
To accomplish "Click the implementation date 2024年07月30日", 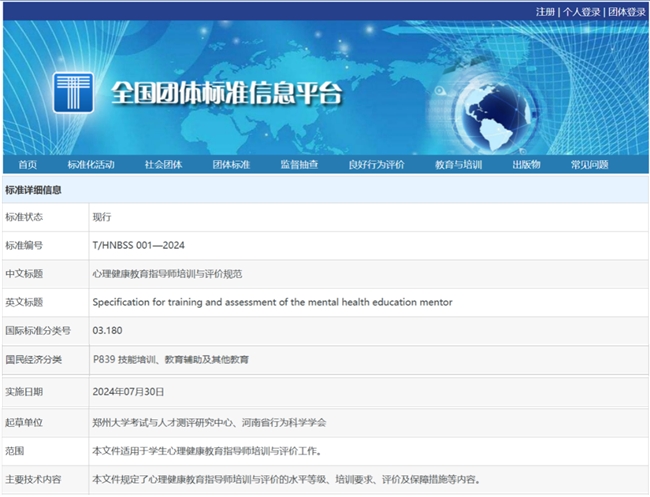I will (128, 392).
